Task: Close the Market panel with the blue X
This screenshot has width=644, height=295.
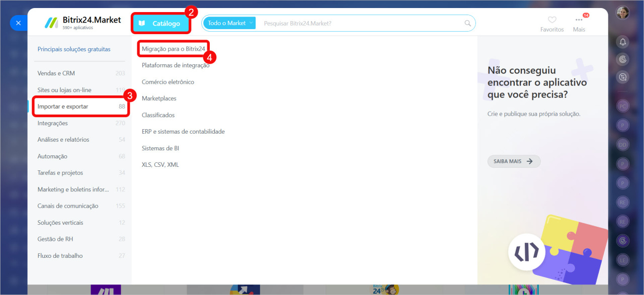Action: pyautogui.click(x=18, y=23)
